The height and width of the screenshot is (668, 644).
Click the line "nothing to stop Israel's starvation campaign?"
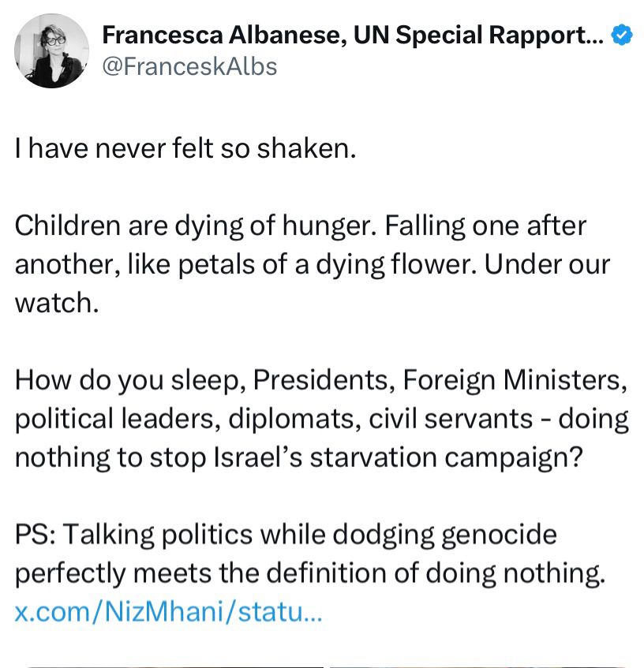[299, 457]
